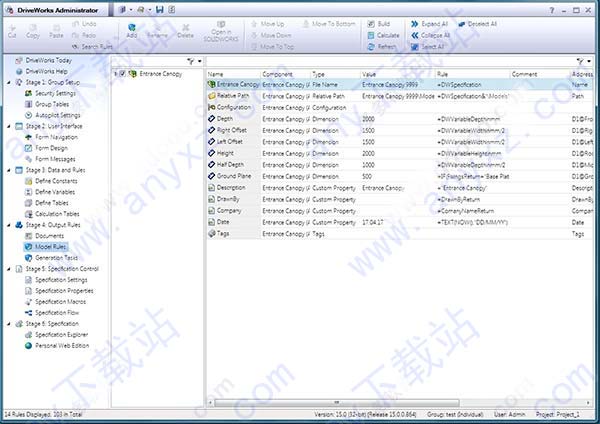Click Select All in the toolbar
Viewport: 600px width, 424px height.
427,47
